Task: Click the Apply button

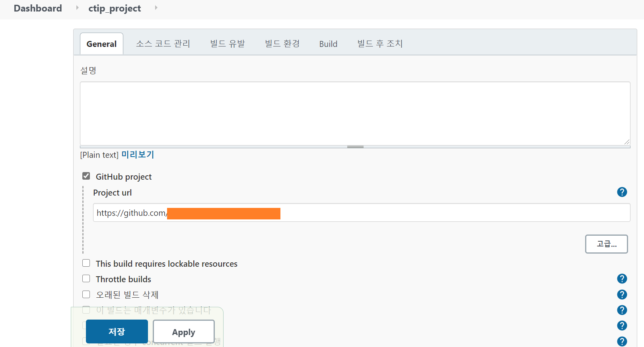Action: [184, 332]
